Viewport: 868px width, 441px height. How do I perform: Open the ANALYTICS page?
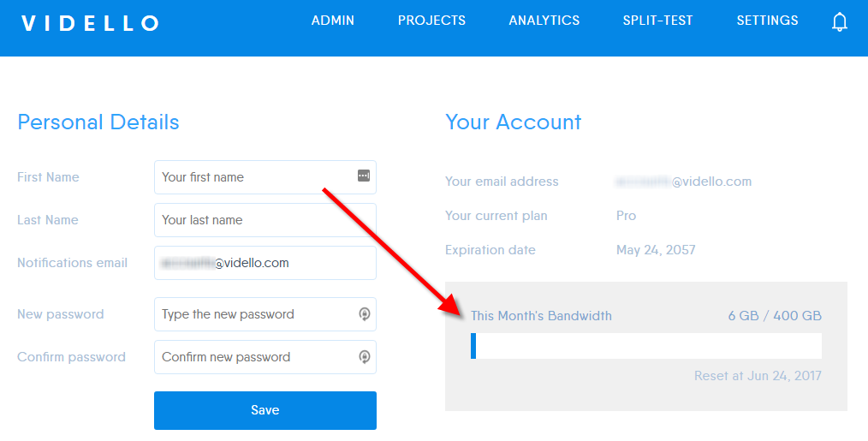(544, 21)
